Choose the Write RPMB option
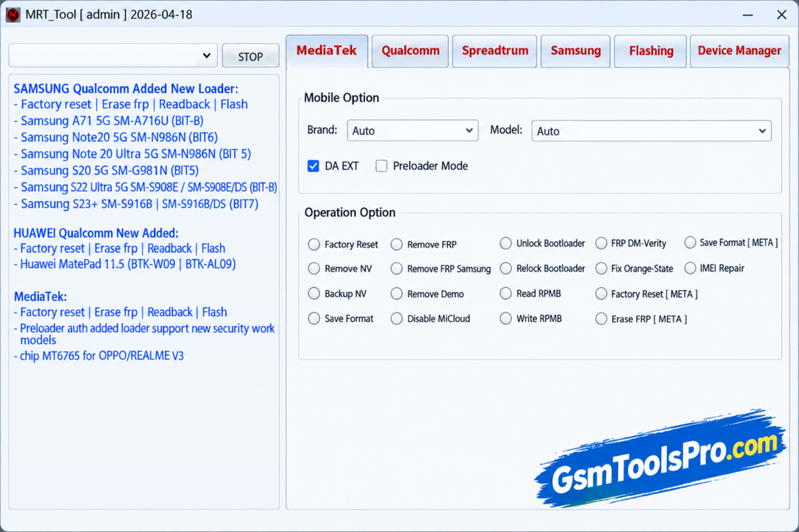Image resolution: width=799 pixels, height=532 pixels. click(506, 318)
